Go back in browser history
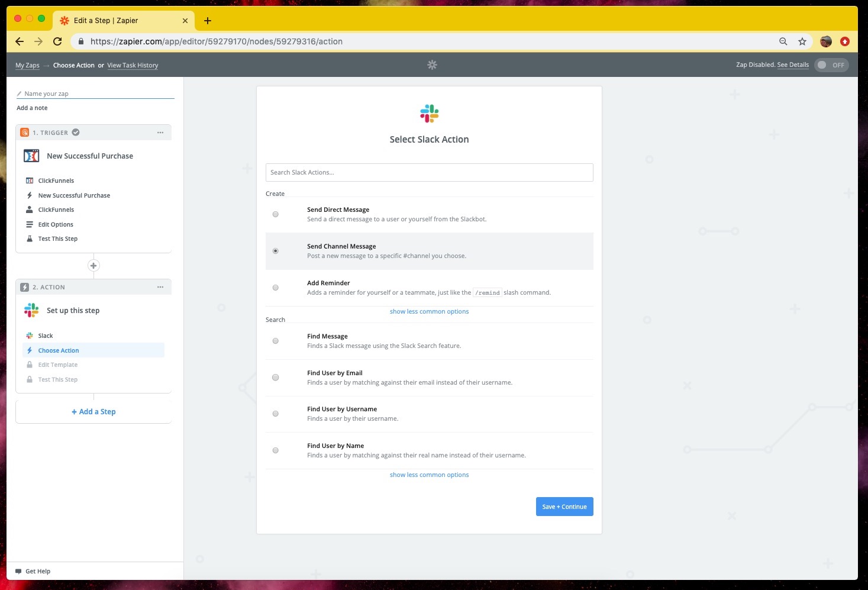The height and width of the screenshot is (590, 868). coord(20,41)
